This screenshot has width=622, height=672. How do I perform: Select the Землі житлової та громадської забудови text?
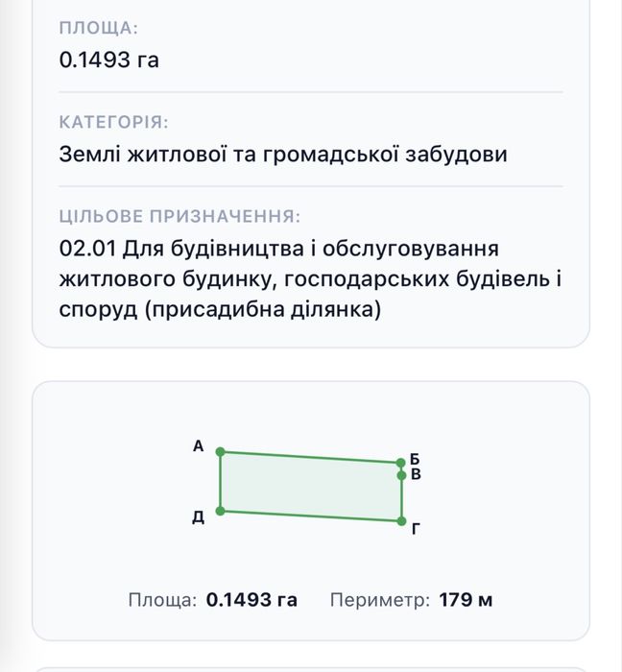[x=283, y=154]
